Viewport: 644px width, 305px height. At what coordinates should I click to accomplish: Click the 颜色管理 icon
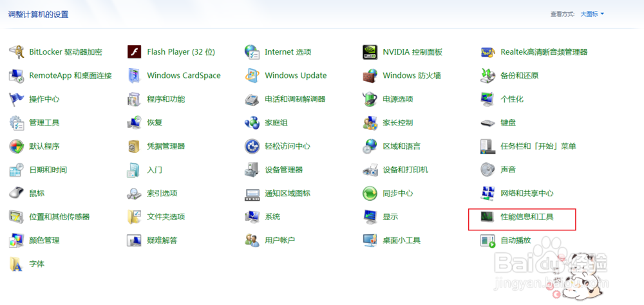17,240
